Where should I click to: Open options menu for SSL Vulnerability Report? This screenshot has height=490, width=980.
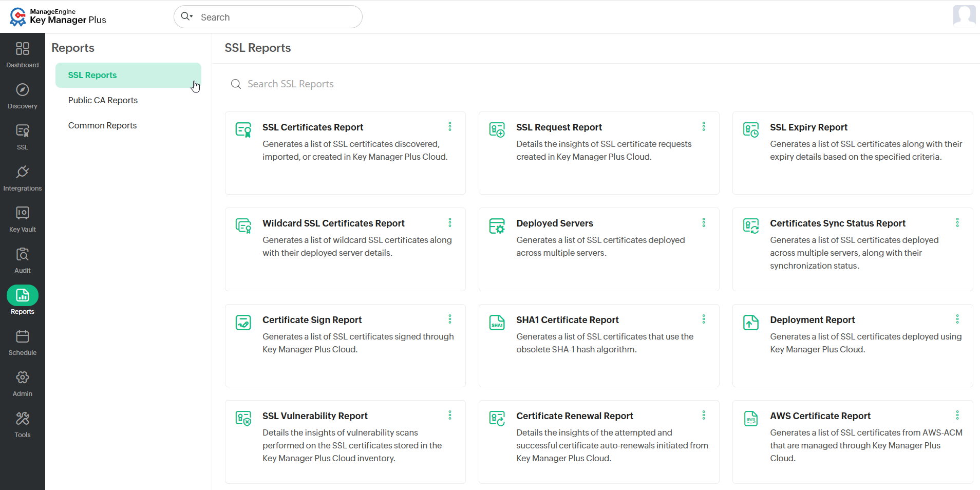tap(450, 415)
